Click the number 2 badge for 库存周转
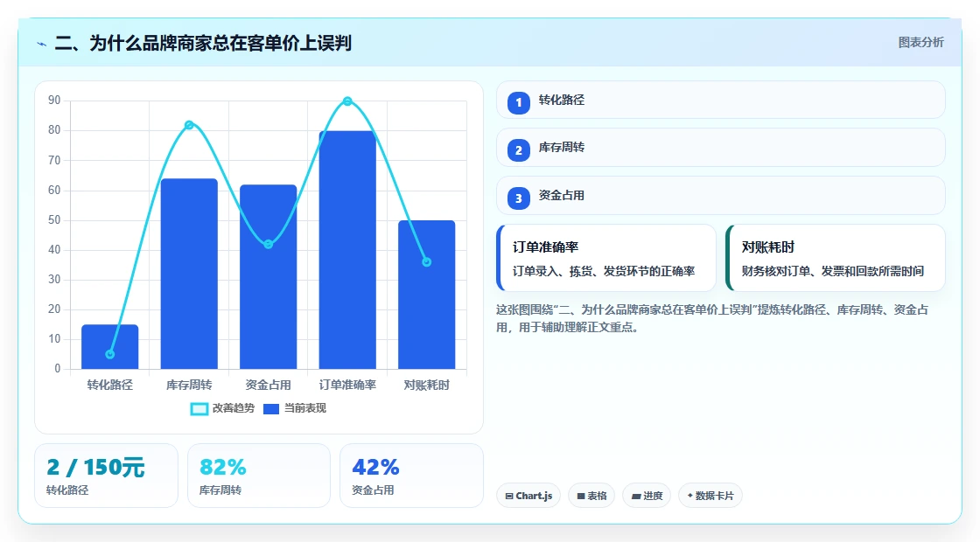 pyautogui.click(x=518, y=150)
